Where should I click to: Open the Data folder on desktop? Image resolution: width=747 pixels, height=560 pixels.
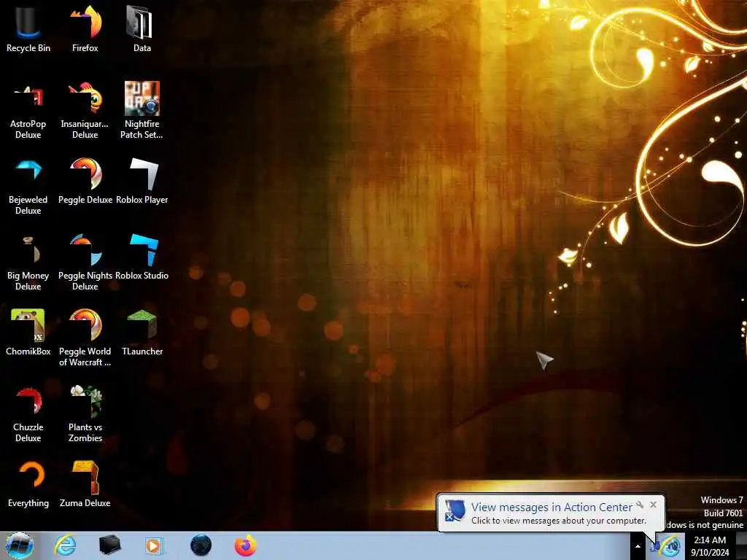[x=142, y=28]
